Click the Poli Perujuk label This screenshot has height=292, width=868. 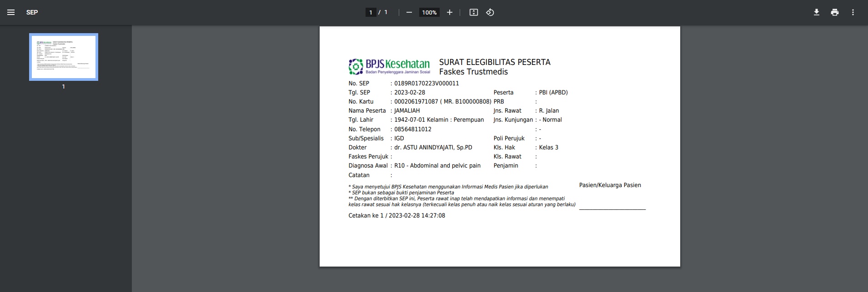(509, 139)
